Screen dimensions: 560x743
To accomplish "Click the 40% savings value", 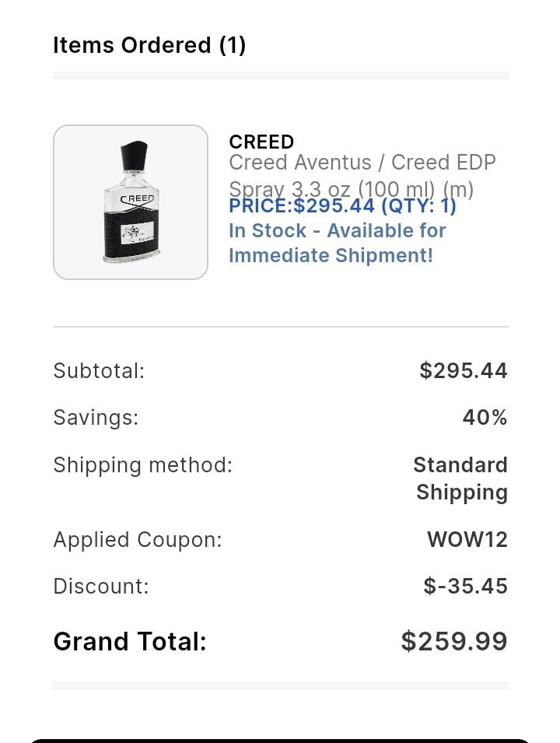I will coord(485,418).
